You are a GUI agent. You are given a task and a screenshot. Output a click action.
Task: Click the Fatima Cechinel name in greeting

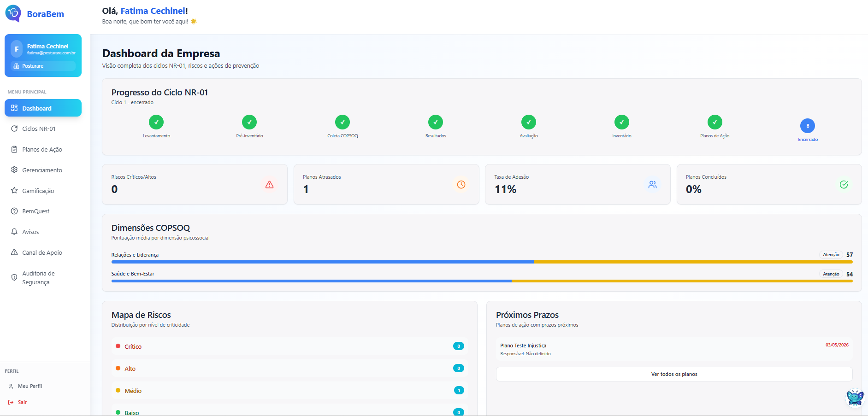153,11
